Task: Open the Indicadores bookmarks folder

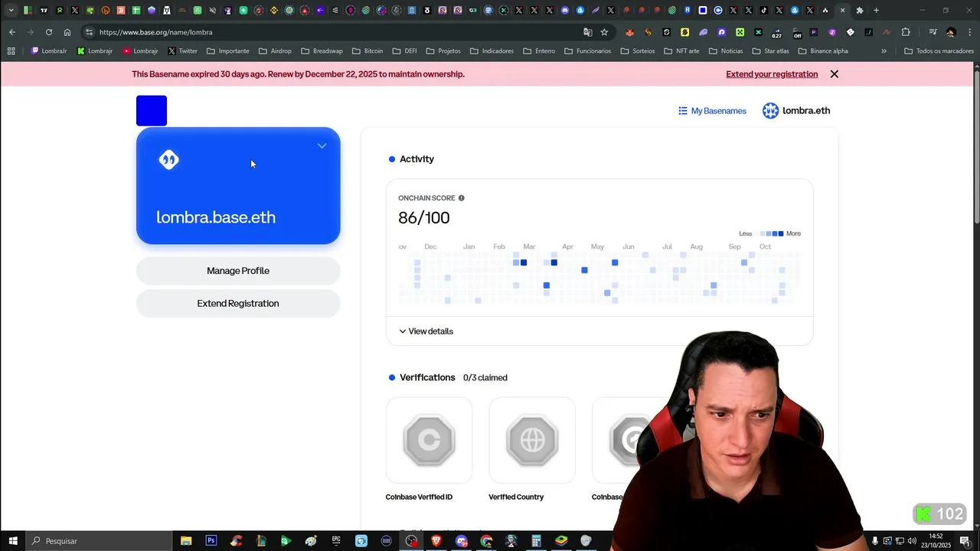Action: 492,51
